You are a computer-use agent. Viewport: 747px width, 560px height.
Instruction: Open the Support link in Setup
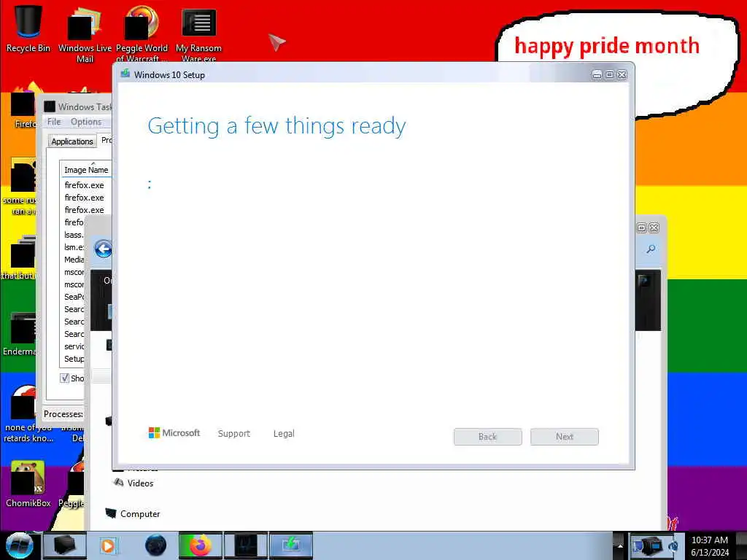[234, 433]
